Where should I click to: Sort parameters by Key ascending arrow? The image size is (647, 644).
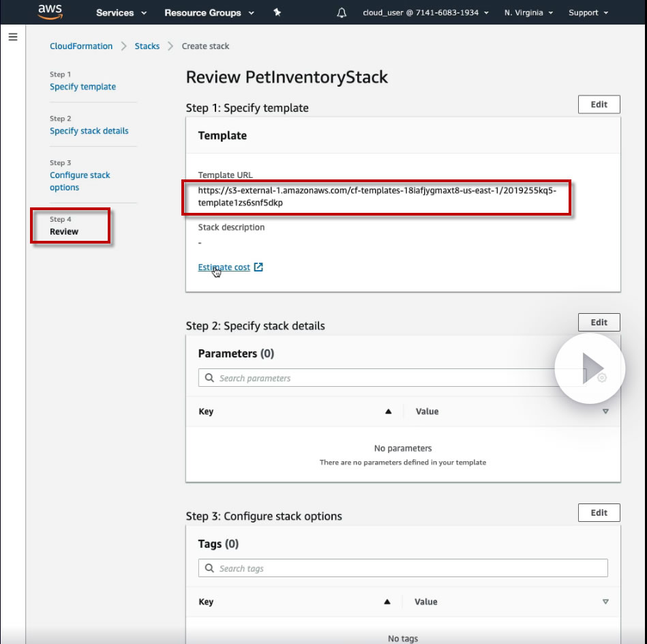coord(389,411)
